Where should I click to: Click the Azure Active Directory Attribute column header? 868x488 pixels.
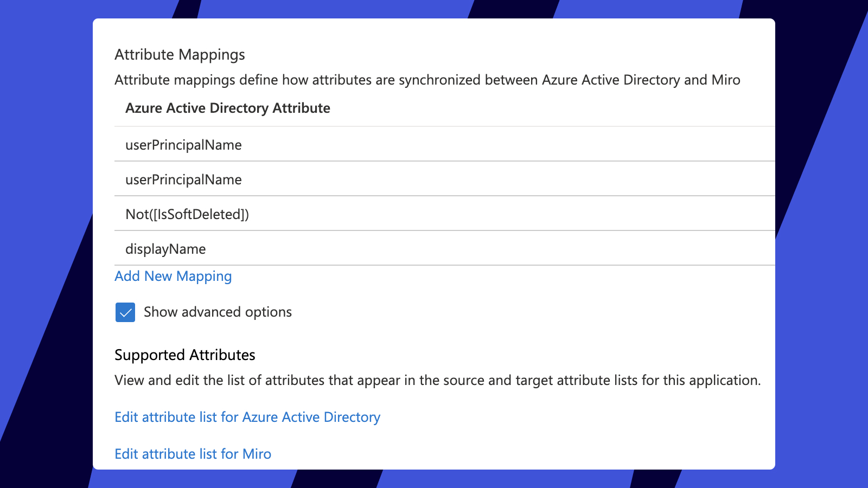coord(228,108)
